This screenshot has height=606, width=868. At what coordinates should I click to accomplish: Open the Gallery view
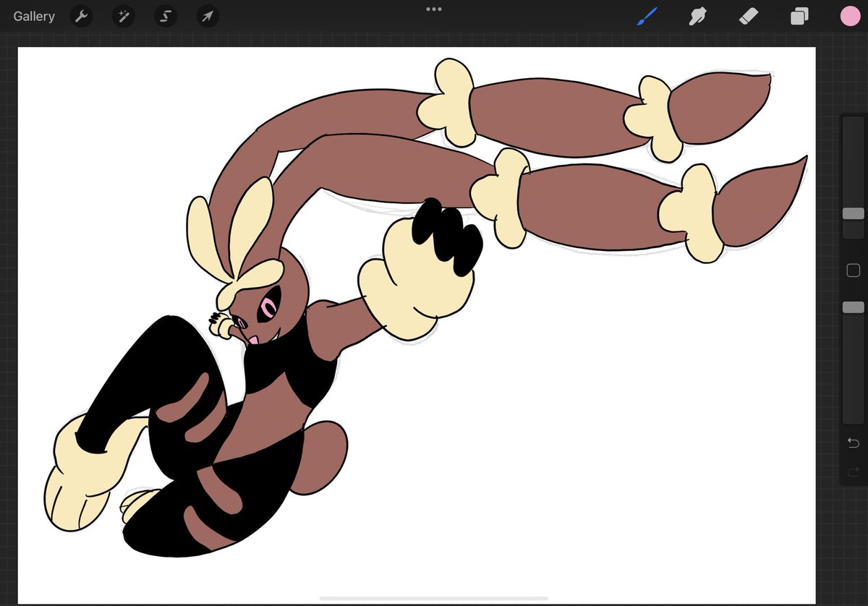34,16
